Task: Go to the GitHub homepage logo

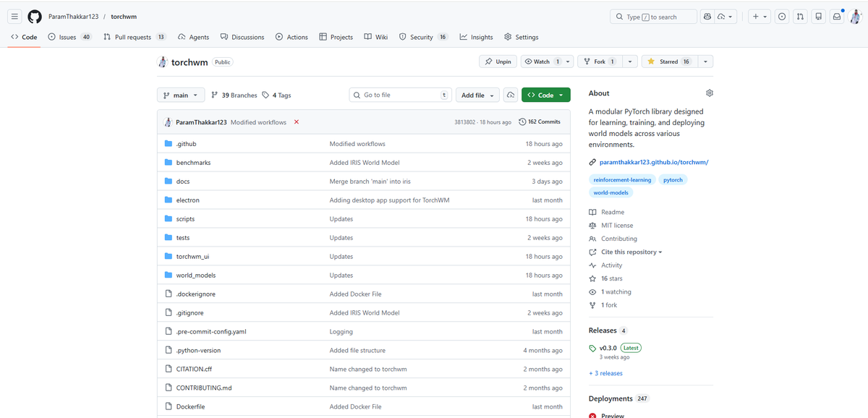Action: pos(35,17)
